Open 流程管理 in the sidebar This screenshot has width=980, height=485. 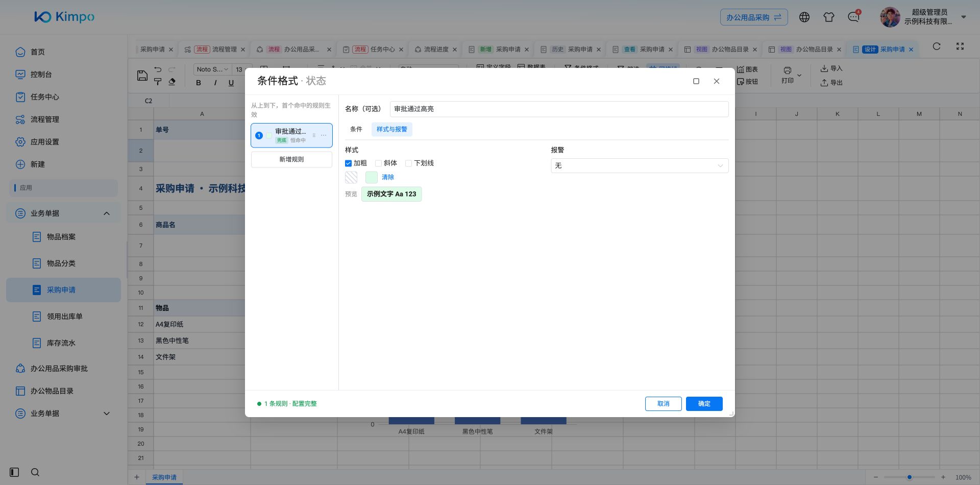pos(45,119)
